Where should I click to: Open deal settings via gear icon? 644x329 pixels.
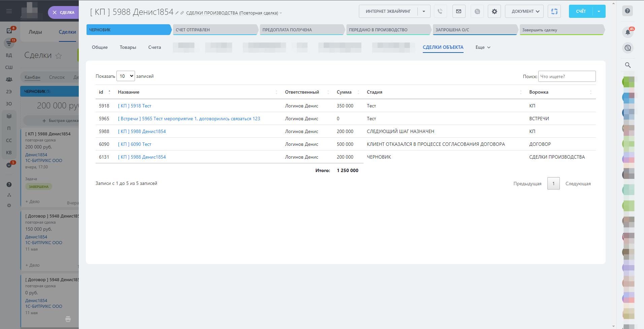[x=494, y=11]
